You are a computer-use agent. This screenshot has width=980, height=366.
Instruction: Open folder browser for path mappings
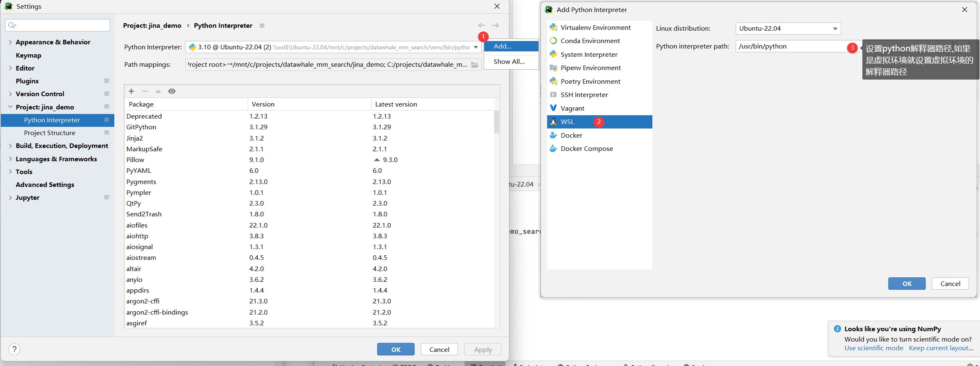pos(475,65)
